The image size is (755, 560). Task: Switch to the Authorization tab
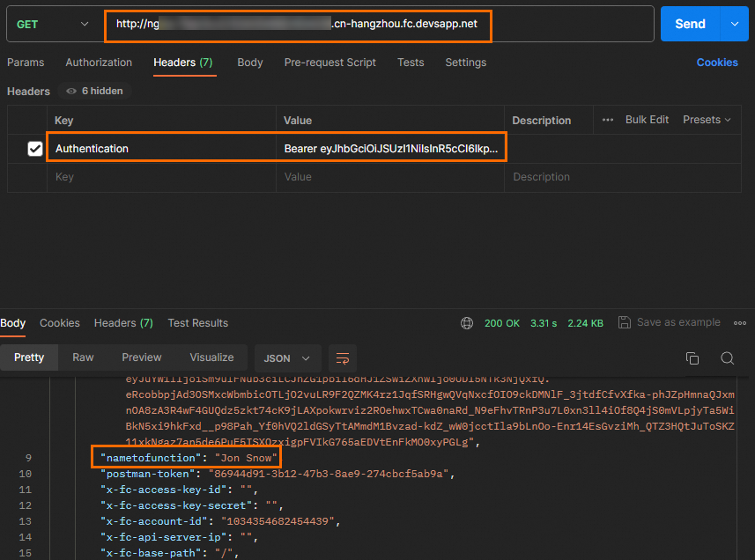pos(99,63)
